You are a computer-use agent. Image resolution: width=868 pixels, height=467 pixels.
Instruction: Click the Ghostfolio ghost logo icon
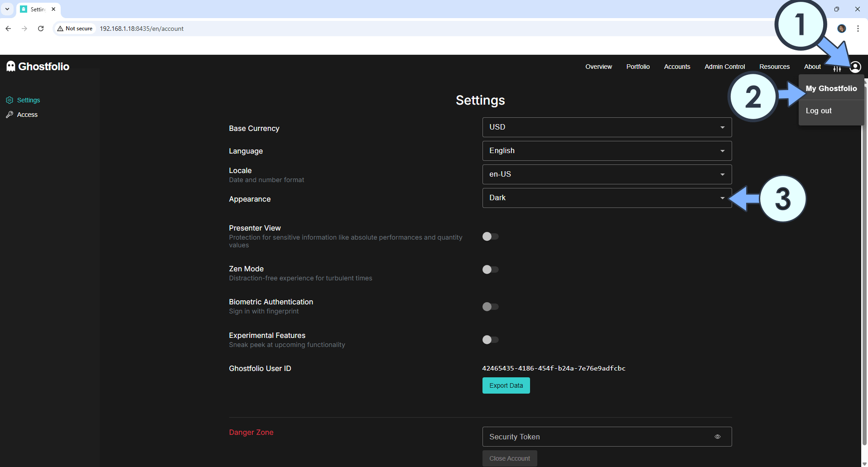point(11,67)
